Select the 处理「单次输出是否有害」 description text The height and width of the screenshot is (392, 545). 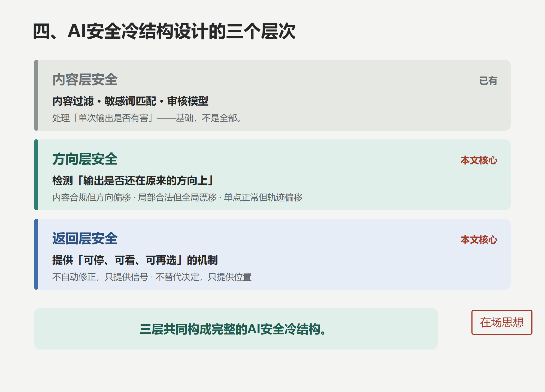pos(147,118)
